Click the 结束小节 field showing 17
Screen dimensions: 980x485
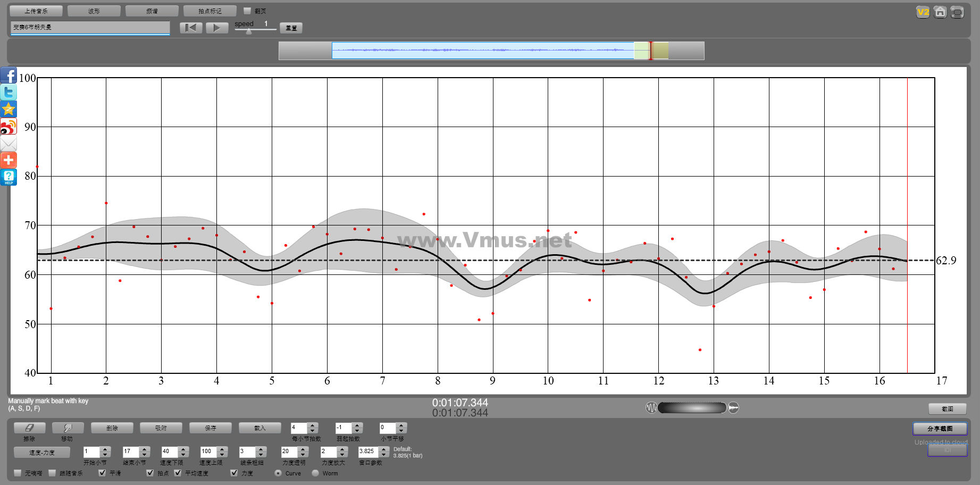click(131, 451)
